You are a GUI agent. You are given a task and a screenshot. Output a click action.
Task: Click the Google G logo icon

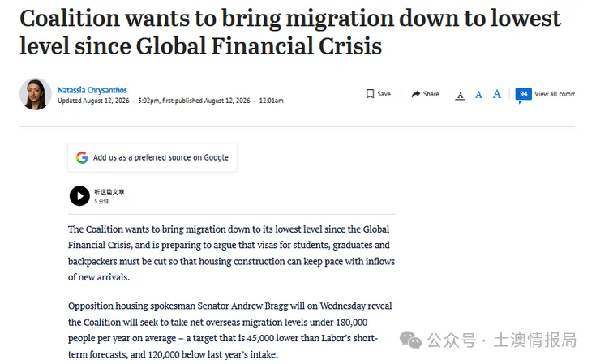coord(82,157)
